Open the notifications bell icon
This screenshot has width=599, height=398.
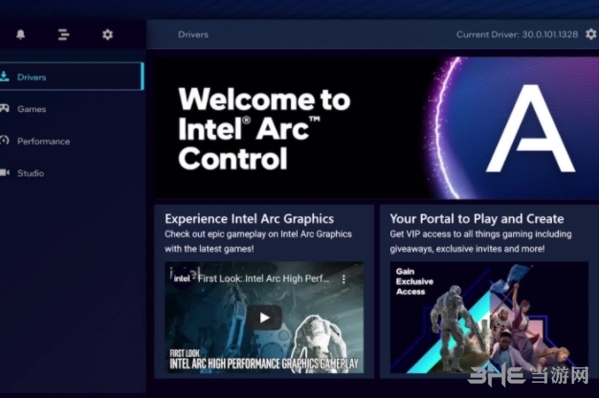pos(21,34)
